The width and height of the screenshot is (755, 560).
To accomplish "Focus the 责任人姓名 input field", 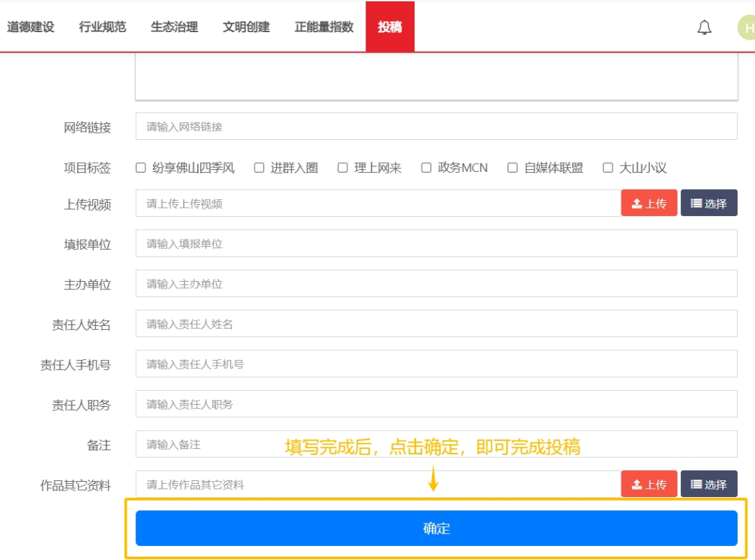I will point(436,324).
